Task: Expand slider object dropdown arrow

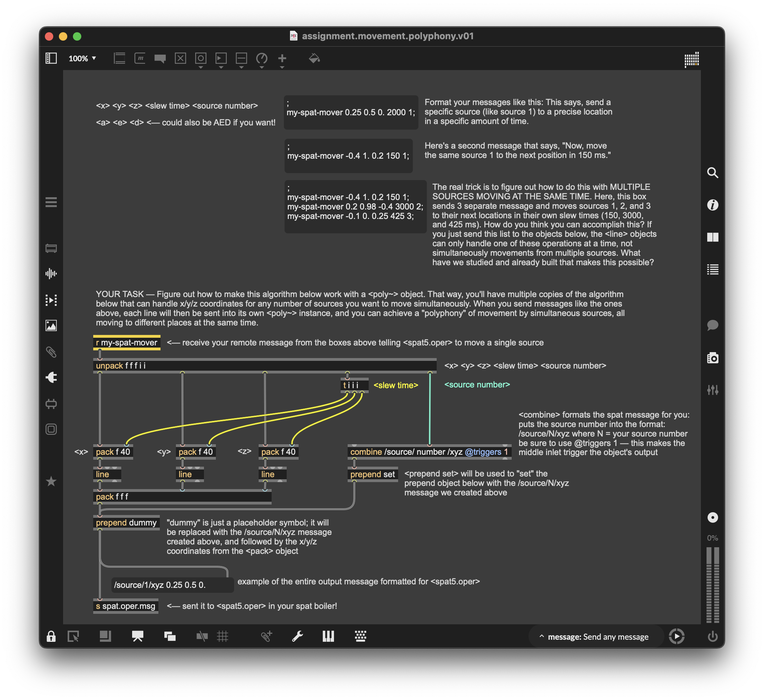Action: pos(241,67)
